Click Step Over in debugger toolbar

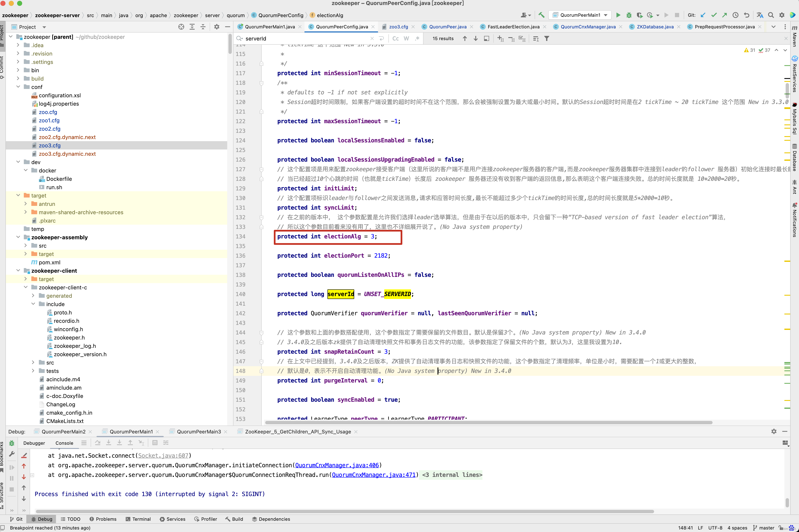[98, 443]
